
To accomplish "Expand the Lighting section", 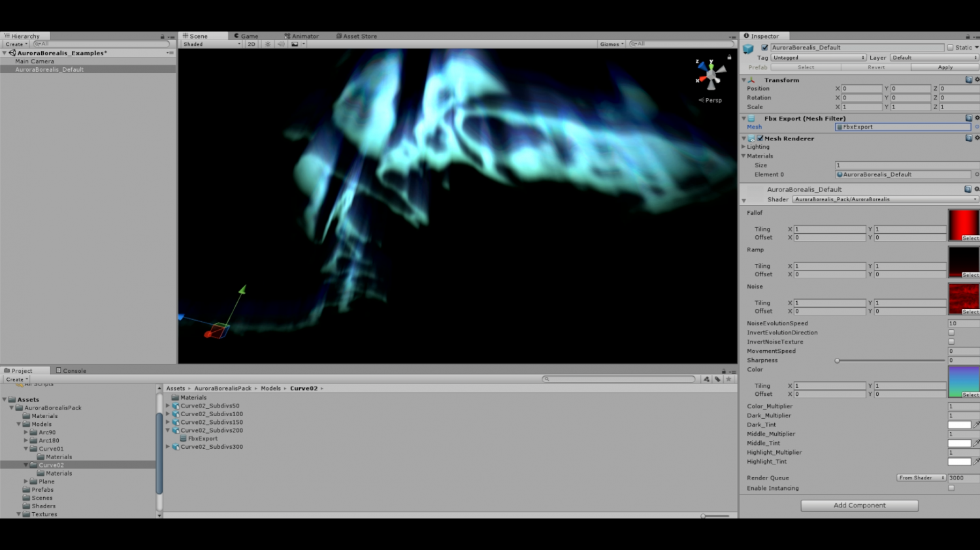I will [743, 147].
